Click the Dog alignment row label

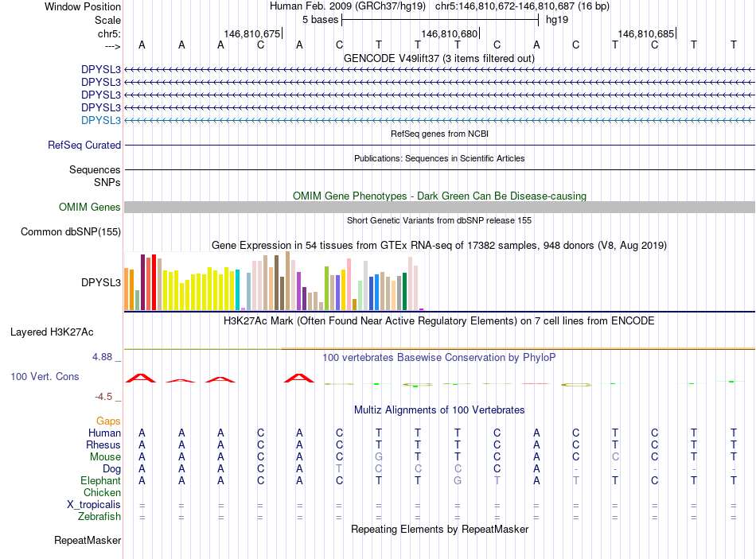(111, 468)
